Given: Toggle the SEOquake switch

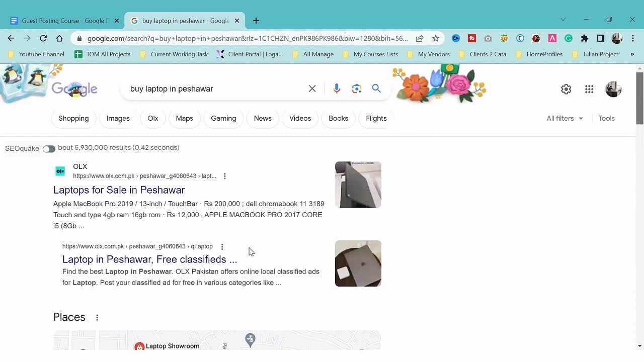Looking at the screenshot, I should coord(49,149).
